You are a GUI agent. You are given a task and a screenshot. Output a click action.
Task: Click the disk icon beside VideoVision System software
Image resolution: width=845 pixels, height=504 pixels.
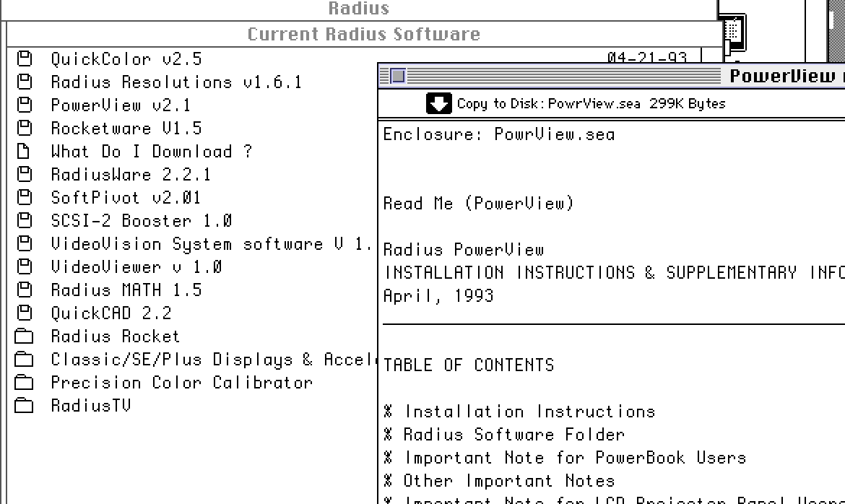pos(25,244)
